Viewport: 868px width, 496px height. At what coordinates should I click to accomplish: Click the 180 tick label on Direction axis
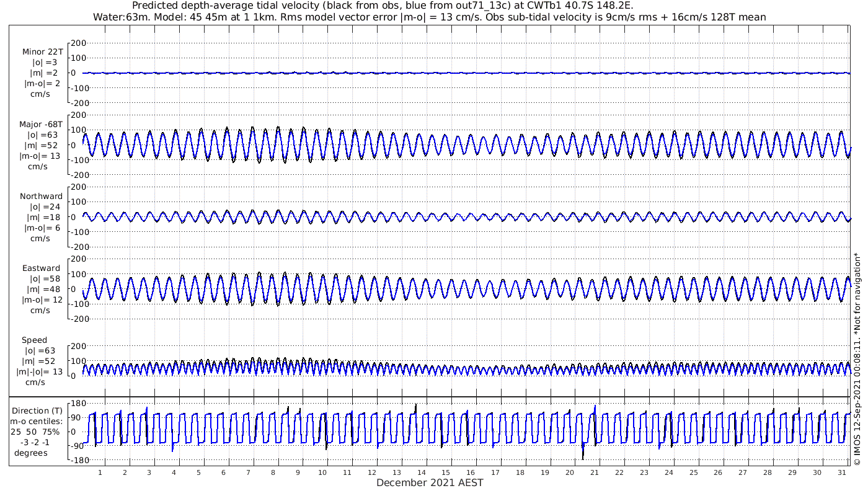click(x=77, y=404)
